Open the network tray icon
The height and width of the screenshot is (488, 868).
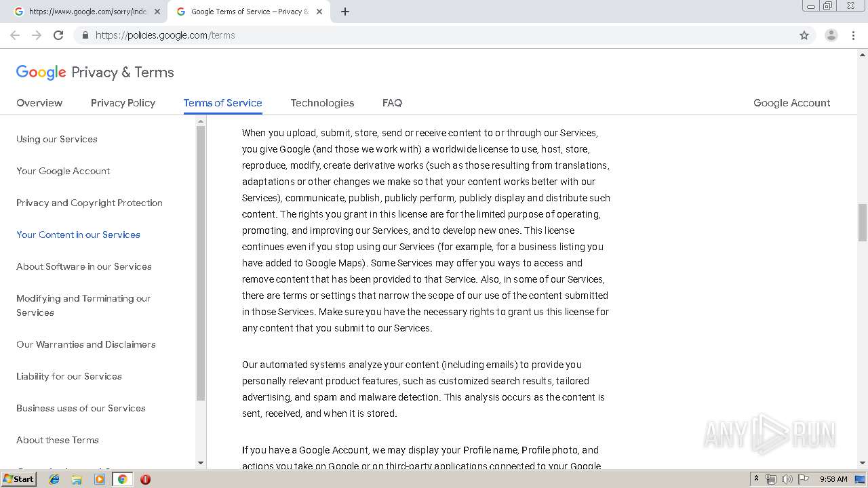pos(771,479)
